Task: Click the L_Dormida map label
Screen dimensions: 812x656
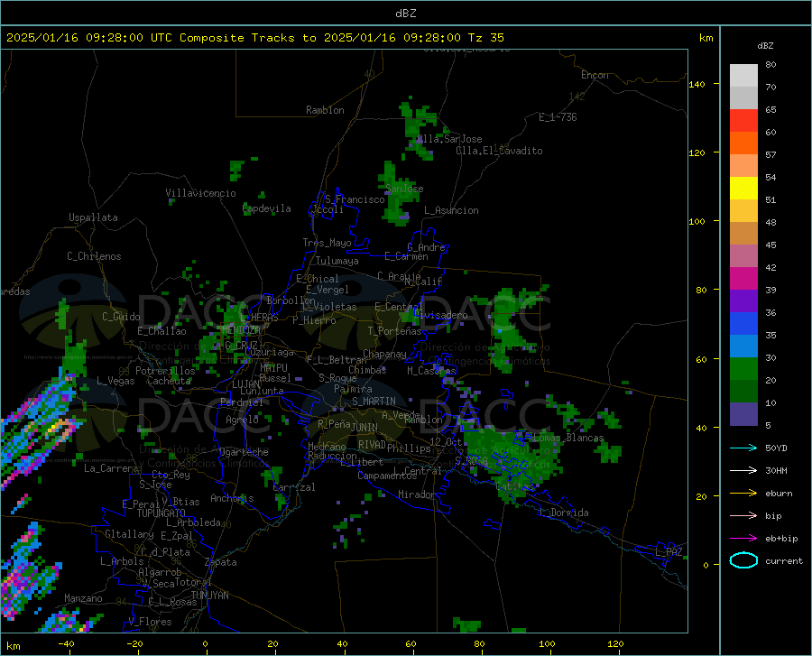Action: (564, 513)
